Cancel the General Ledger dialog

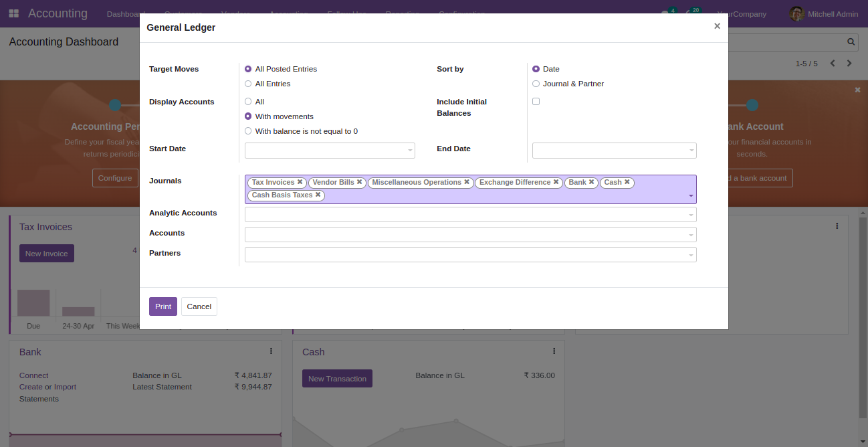199,306
